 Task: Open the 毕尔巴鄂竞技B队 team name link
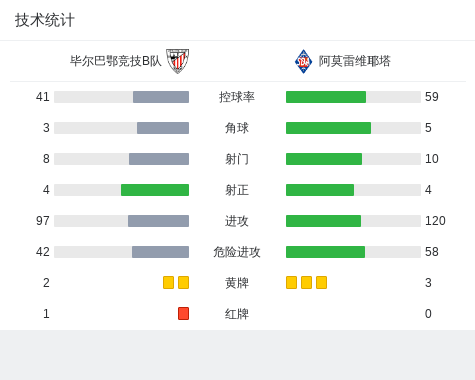pos(116,61)
